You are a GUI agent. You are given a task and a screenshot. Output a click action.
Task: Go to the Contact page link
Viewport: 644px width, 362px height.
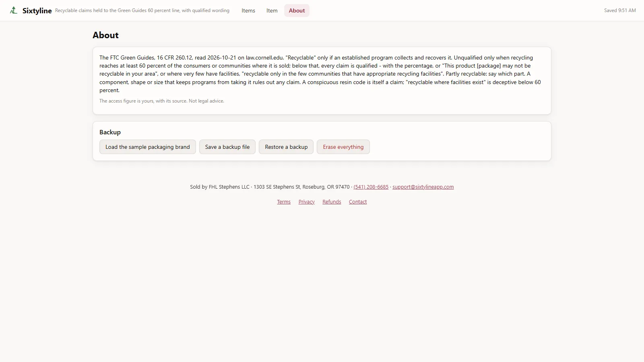[x=358, y=202]
